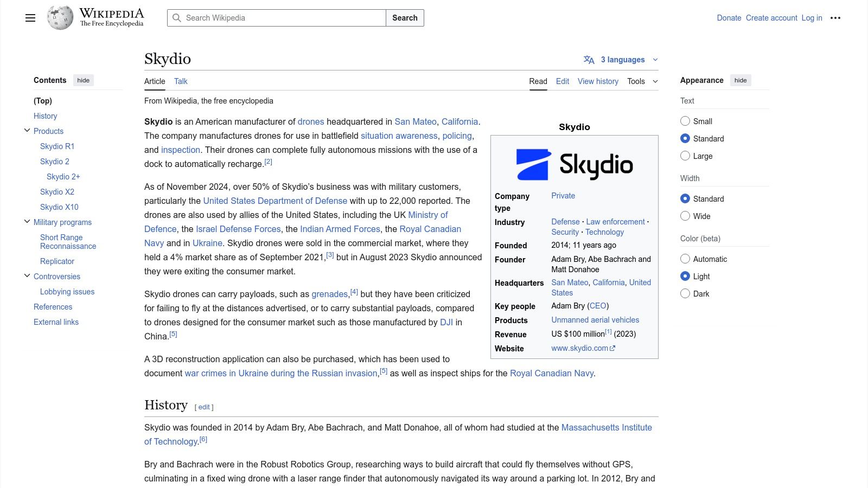Choose Dark color mode
This screenshot has width=868, height=488.
[685, 293]
